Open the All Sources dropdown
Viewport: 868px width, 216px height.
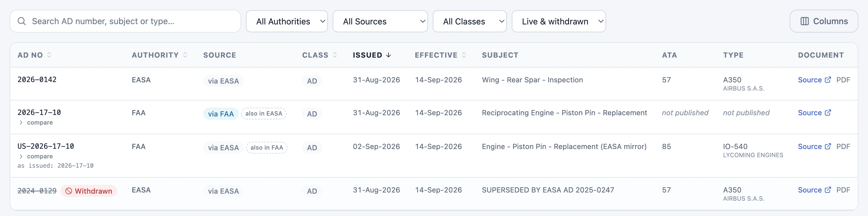tap(380, 21)
